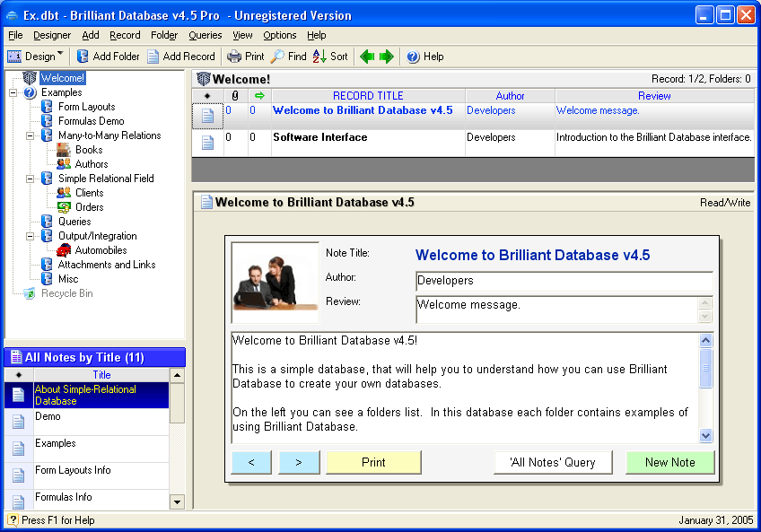Screen dimensions: 761x532
Task: Open the Automobiles red car icon
Action: point(64,250)
